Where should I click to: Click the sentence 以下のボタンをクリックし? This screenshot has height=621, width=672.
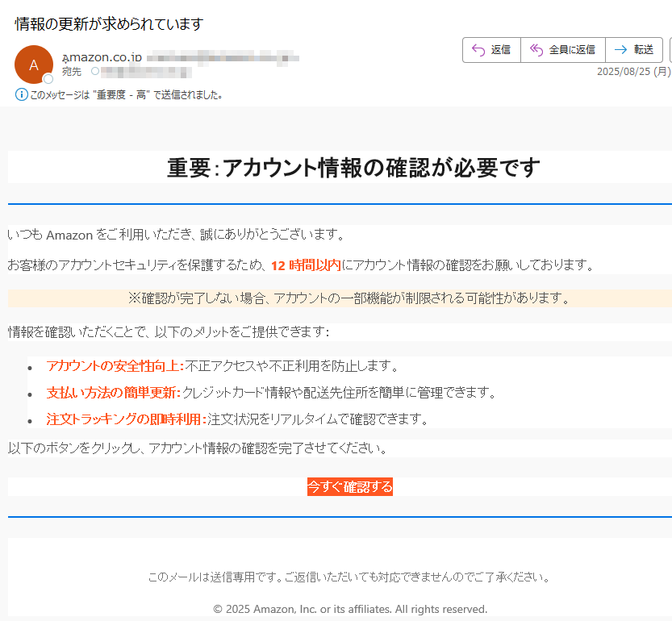coord(198,448)
